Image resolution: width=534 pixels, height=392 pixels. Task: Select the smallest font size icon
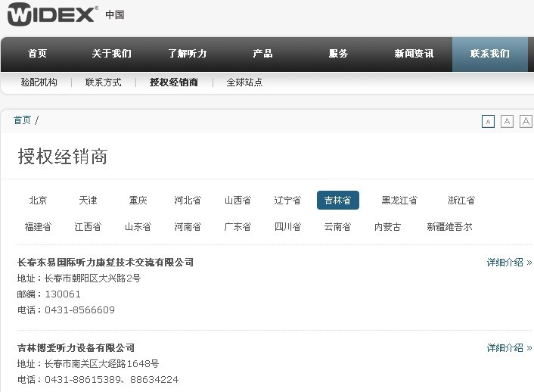point(488,121)
